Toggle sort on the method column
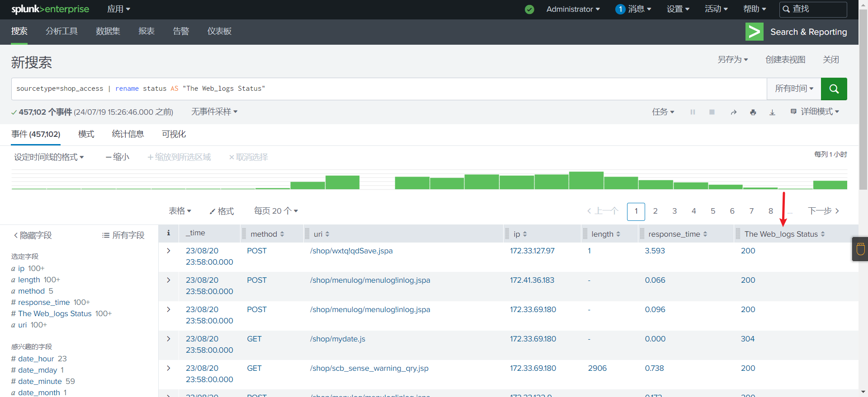 coord(267,234)
